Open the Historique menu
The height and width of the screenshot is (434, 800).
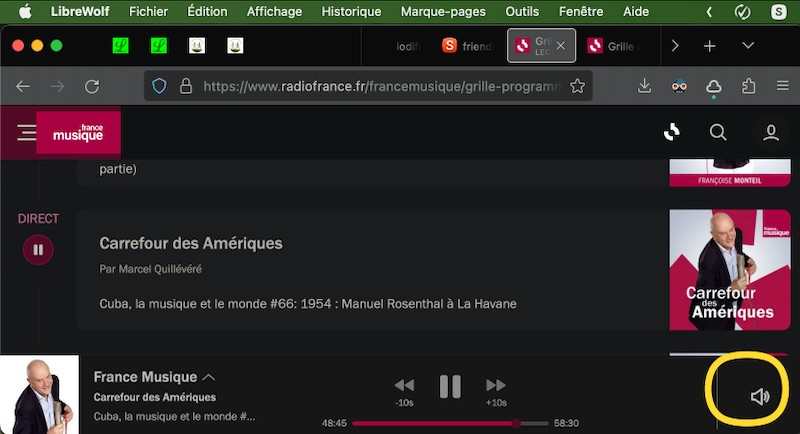pos(351,12)
